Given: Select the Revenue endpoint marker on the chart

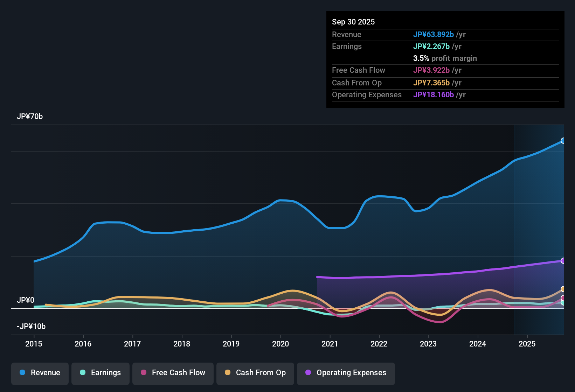Looking at the screenshot, I should pos(563,141).
